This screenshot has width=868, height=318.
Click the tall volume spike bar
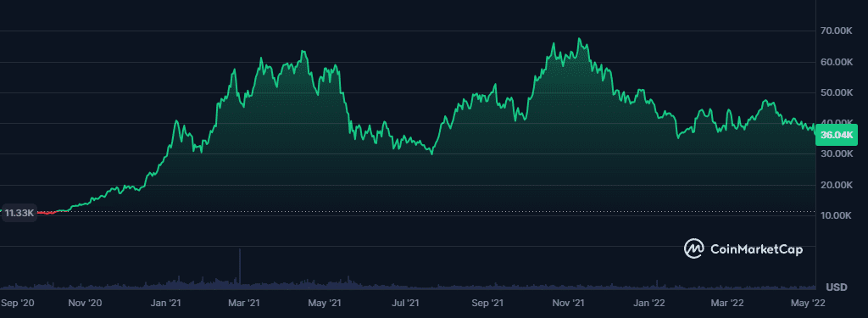240,268
